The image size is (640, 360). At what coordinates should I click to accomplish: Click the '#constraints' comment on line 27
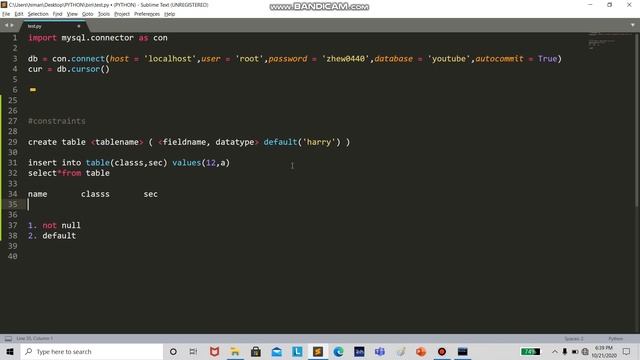pyautogui.click(x=57, y=121)
